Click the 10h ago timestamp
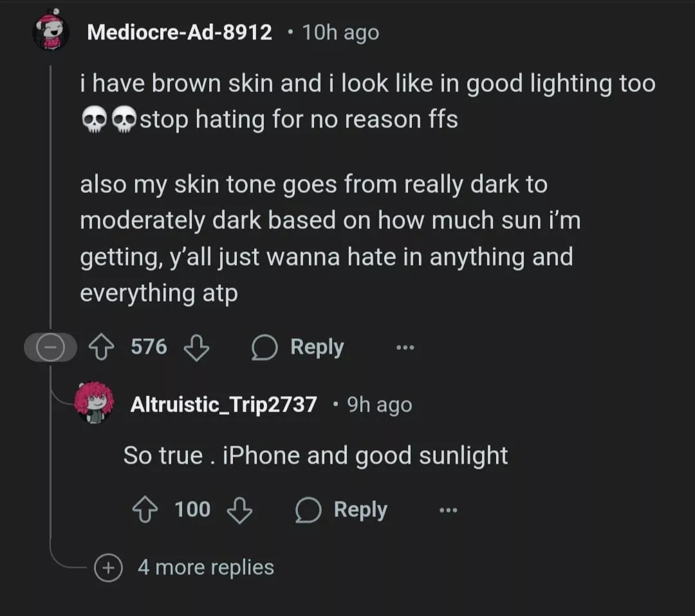 pyautogui.click(x=340, y=32)
